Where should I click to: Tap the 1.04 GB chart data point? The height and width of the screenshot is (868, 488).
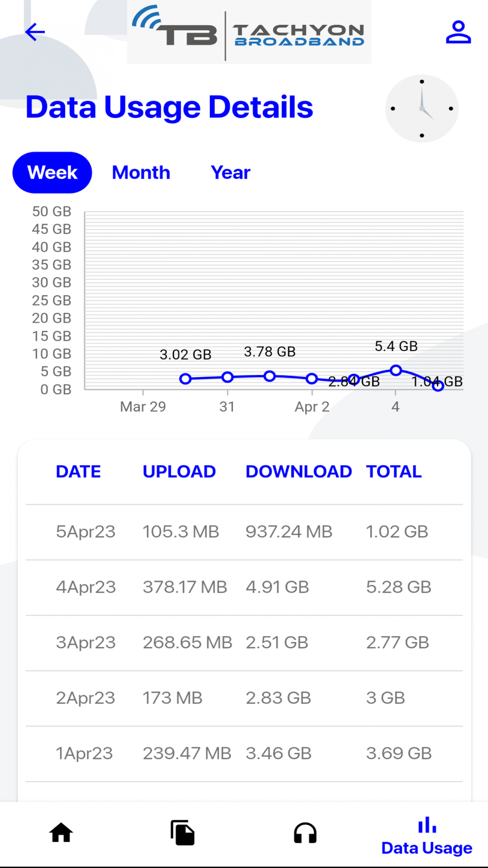pos(438,386)
